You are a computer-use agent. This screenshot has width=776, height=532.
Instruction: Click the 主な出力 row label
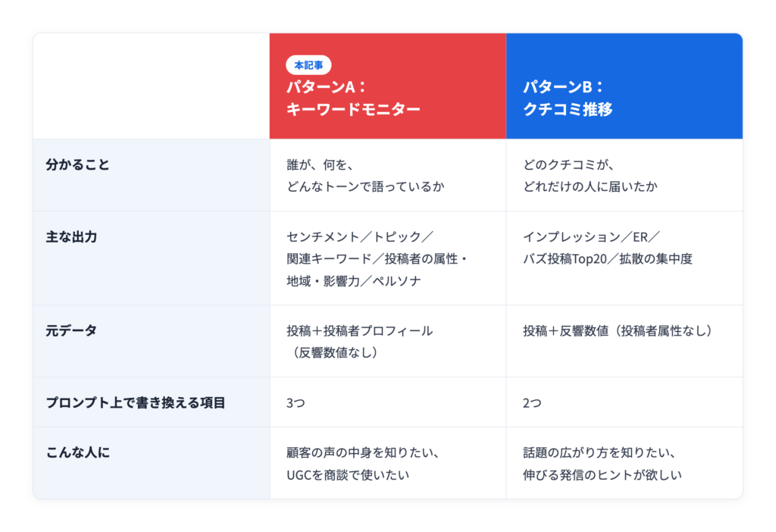pos(71,236)
